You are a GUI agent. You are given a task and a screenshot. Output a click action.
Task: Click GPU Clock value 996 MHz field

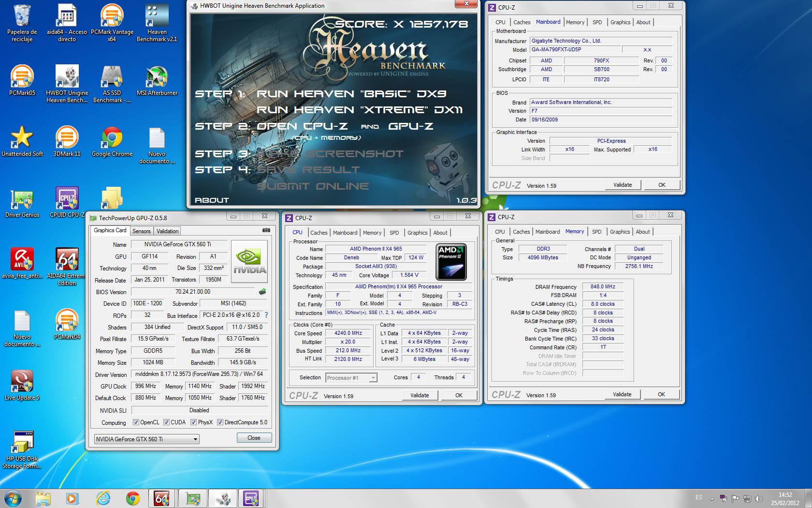(145, 386)
